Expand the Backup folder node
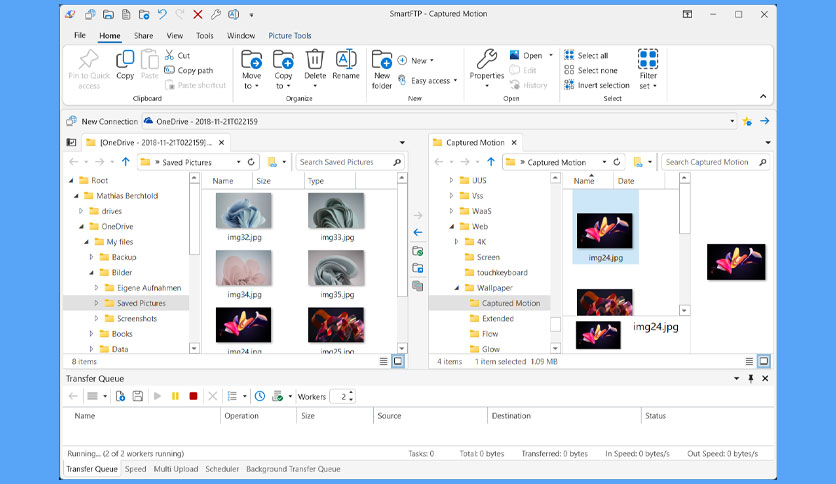836x484 pixels. [91, 257]
